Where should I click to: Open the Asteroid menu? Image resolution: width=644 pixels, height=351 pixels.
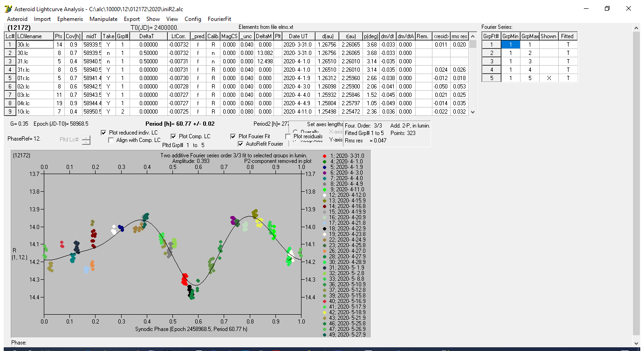pos(17,19)
